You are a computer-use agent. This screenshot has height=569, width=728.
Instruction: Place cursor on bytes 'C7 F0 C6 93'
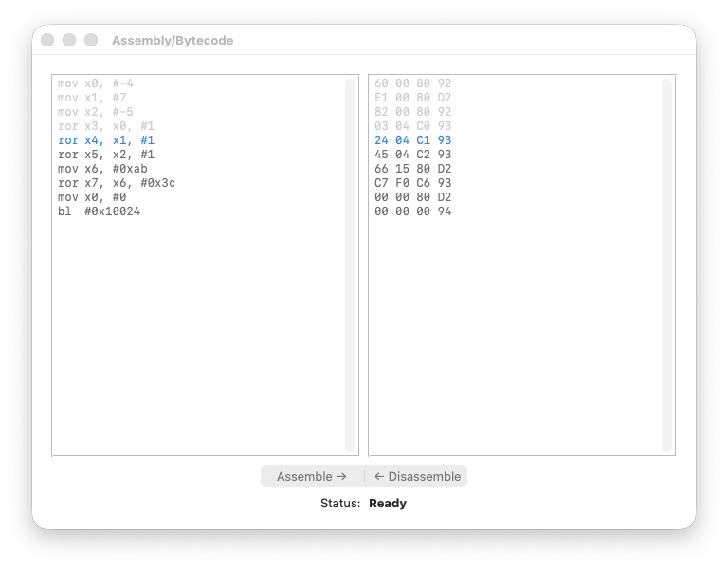pos(412,183)
